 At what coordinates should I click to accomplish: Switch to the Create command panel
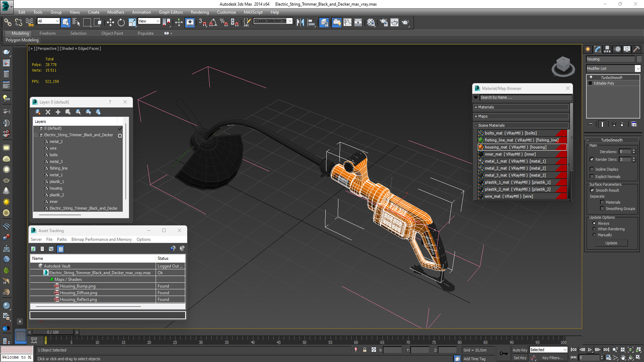[588, 49]
